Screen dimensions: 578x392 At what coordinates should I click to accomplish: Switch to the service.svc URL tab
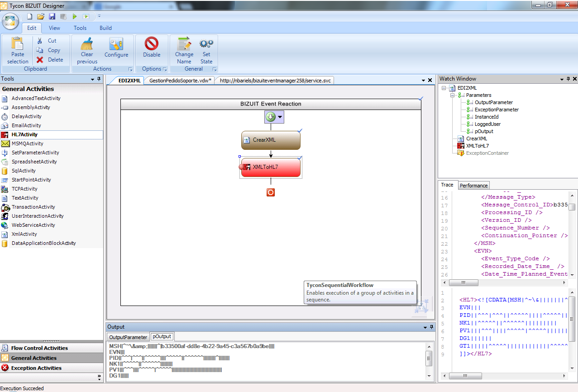coord(275,81)
